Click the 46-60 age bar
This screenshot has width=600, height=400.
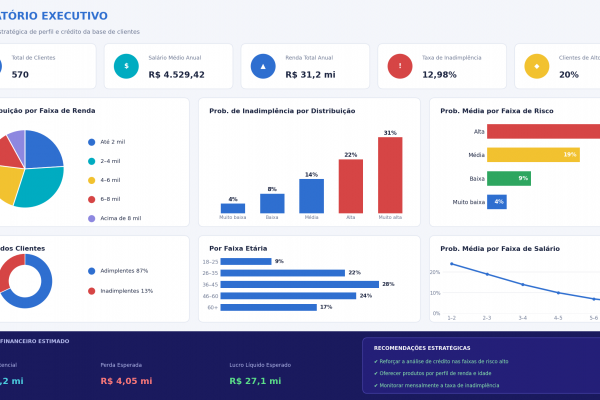(289, 296)
